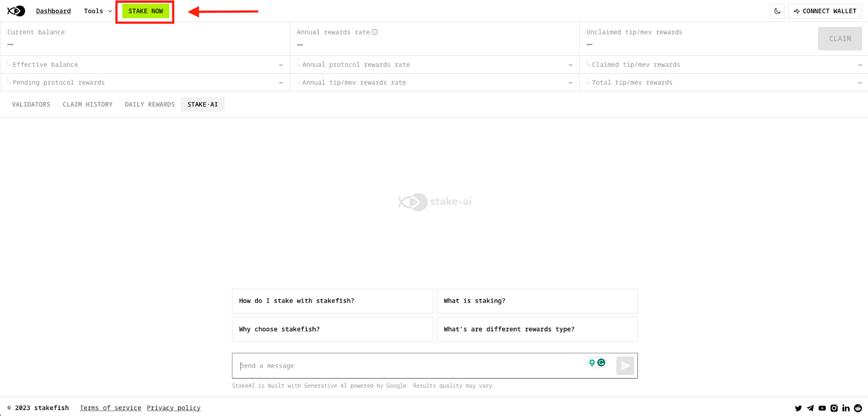The height and width of the screenshot is (416, 868).
Task: Open stakefish Twitter page
Action: tap(798, 408)
